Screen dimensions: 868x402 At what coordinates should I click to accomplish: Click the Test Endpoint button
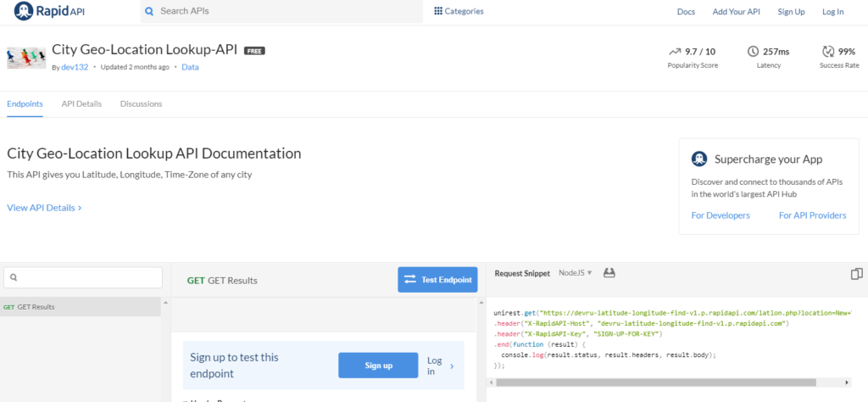(437, 280)
